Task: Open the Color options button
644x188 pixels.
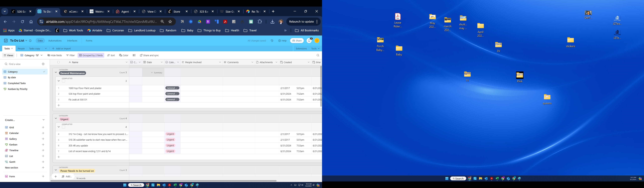Action: pos(124,55)
